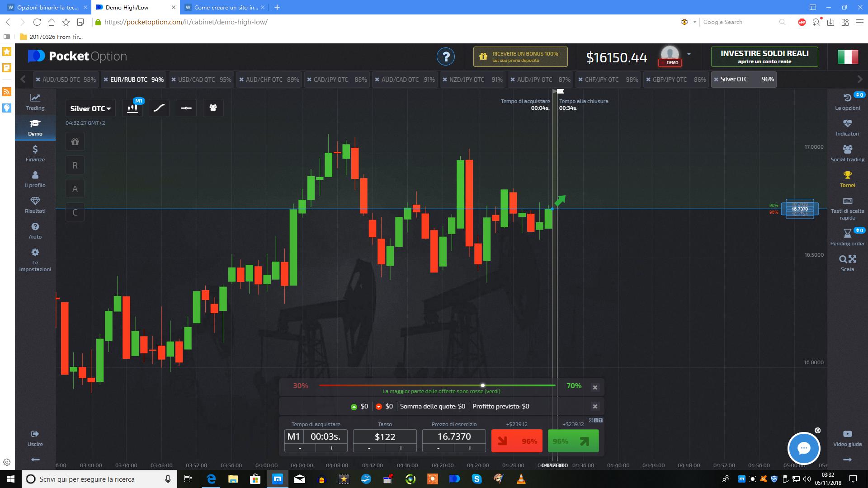Open Microsoft Edge from taskbar
Screen dimensions: 868x488
(x=211, y=479)
